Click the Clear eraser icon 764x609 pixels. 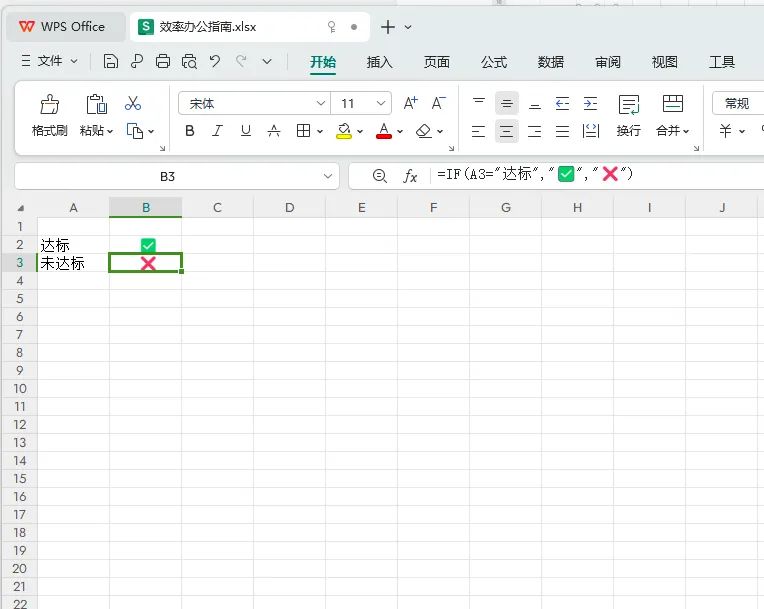[x=424, y=131]
